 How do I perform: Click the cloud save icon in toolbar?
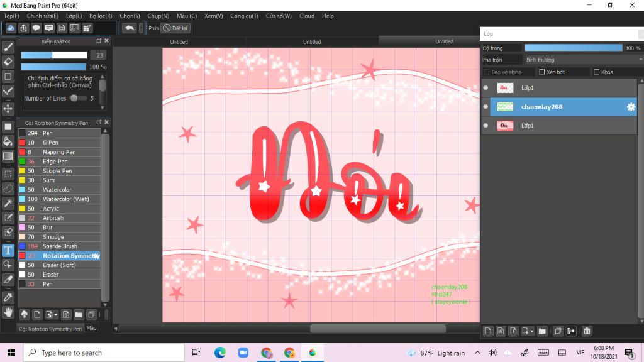[x=11, y=28]
